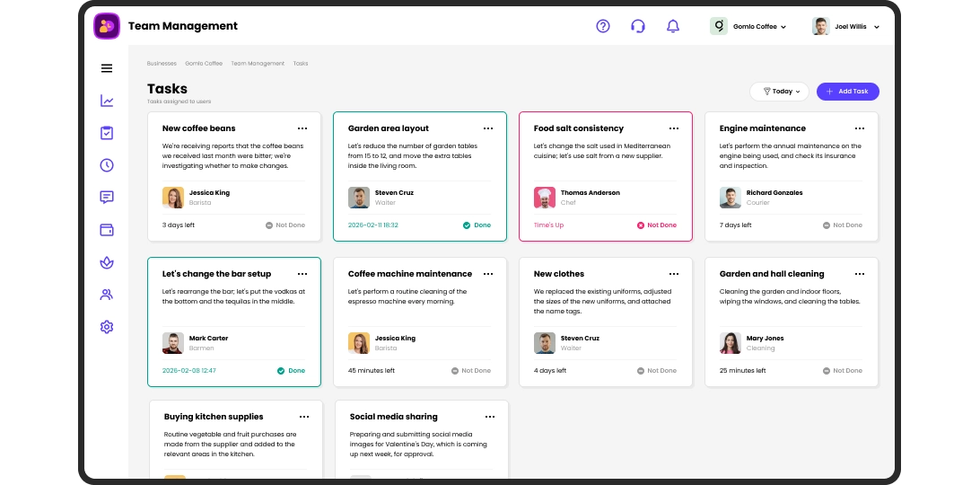Toggle Done status on Garden area layout
980x485 pixels.
477,225
